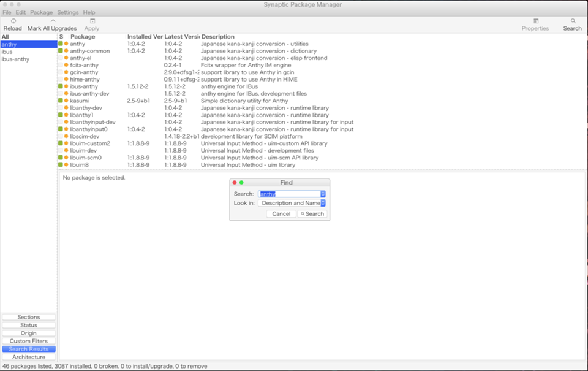Click the orange Debian icon beside kasumi
This screenshot has width=588, height=371.
(x=66, y=101)
